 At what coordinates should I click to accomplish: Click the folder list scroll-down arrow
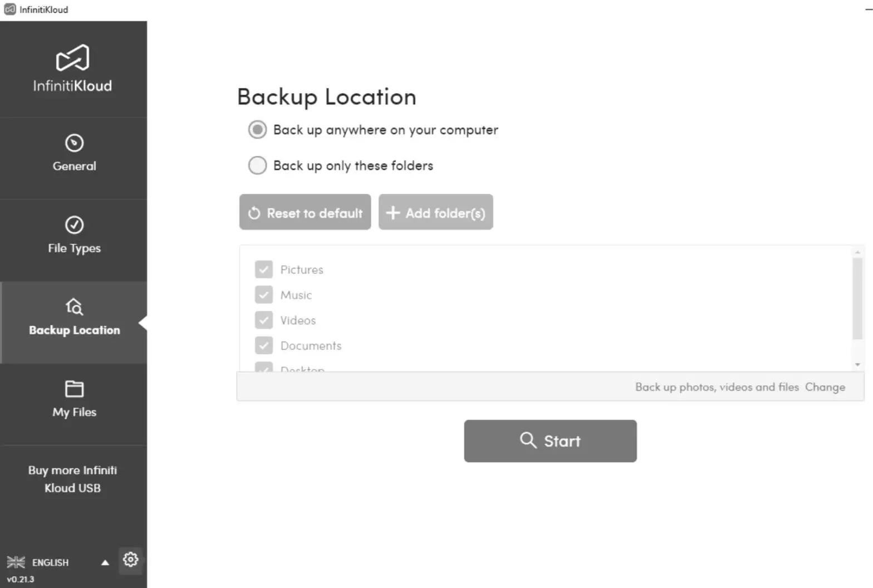(857, 365)
